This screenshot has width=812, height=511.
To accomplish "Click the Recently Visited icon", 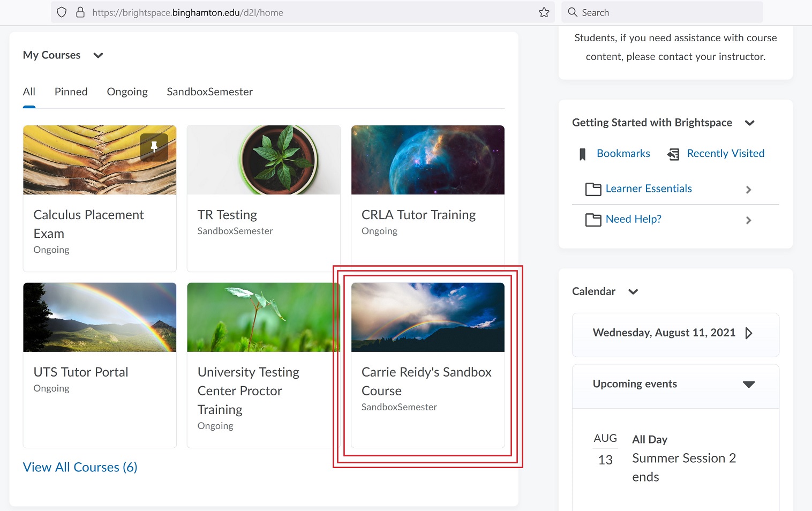I will (673, 154).
